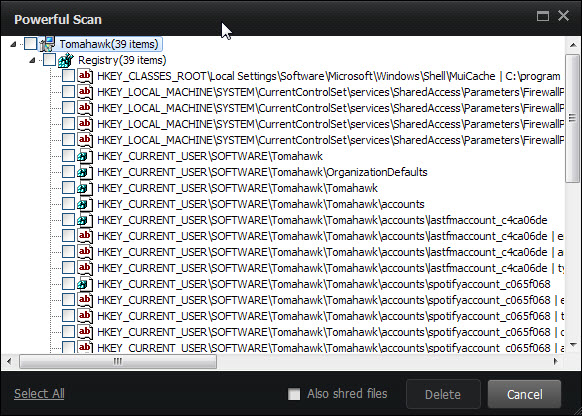This screenshot has height=416, width=582.
Task: Select the first FirewallPolicy registry row text
Action: coord(330,92)
